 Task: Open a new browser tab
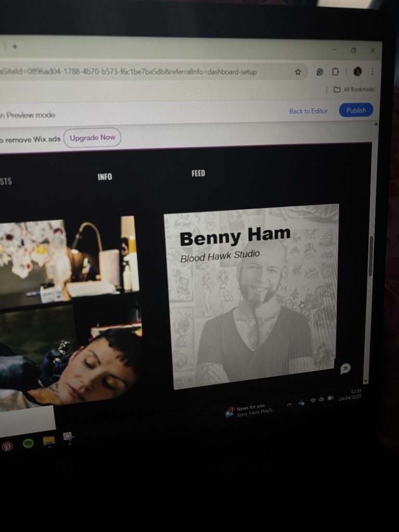pos(15,46)
